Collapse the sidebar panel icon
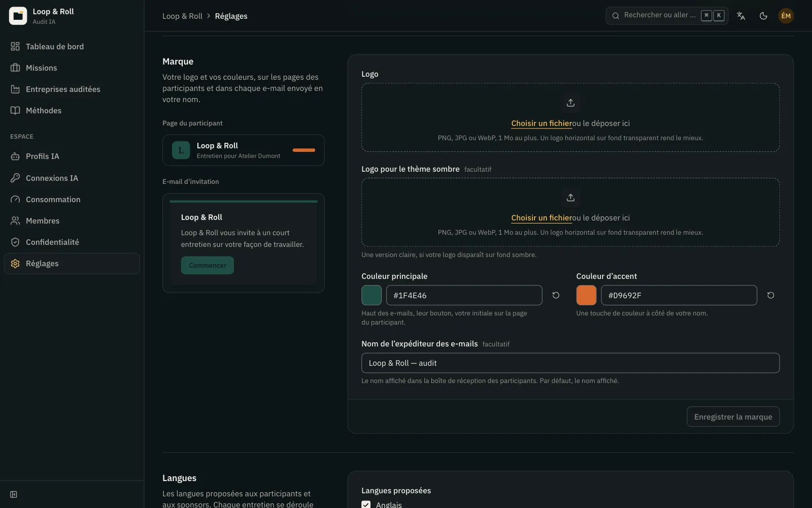Image resolution: width=812 pixels, height=508 pixels. [x=14, y=494]
